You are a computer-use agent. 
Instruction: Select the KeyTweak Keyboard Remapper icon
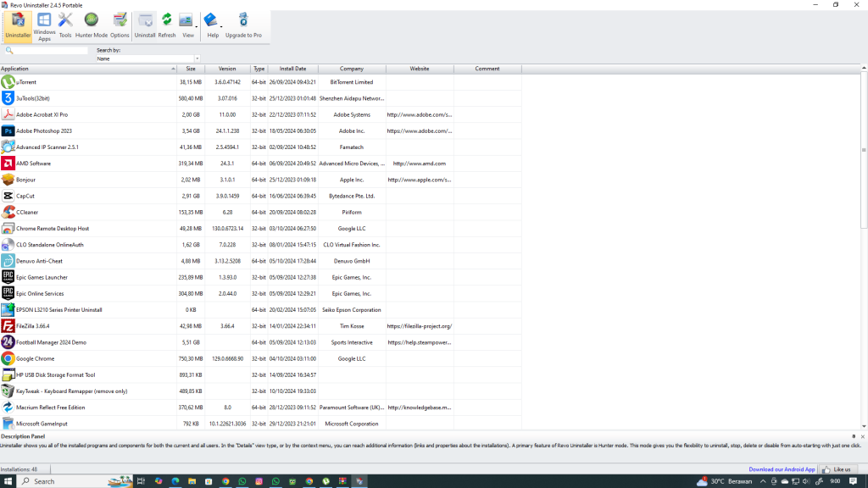click(x=8, y=391)
